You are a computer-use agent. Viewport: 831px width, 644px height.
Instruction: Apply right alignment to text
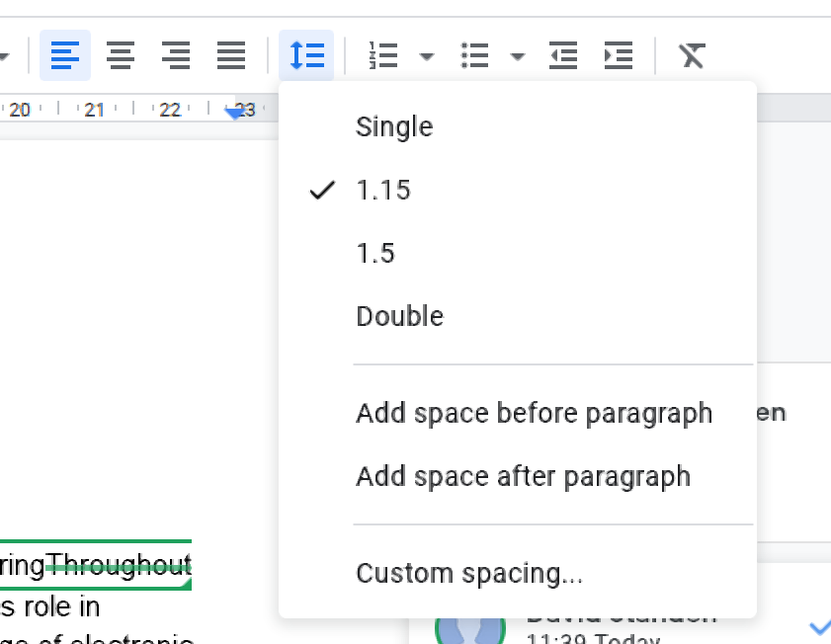pos(176,56)
